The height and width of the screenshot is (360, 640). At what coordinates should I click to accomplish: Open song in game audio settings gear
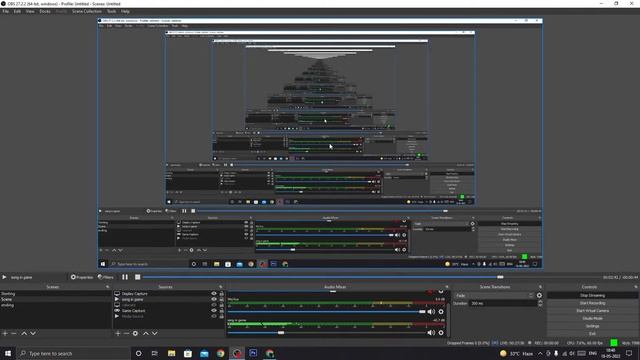(x=441, y=333)
